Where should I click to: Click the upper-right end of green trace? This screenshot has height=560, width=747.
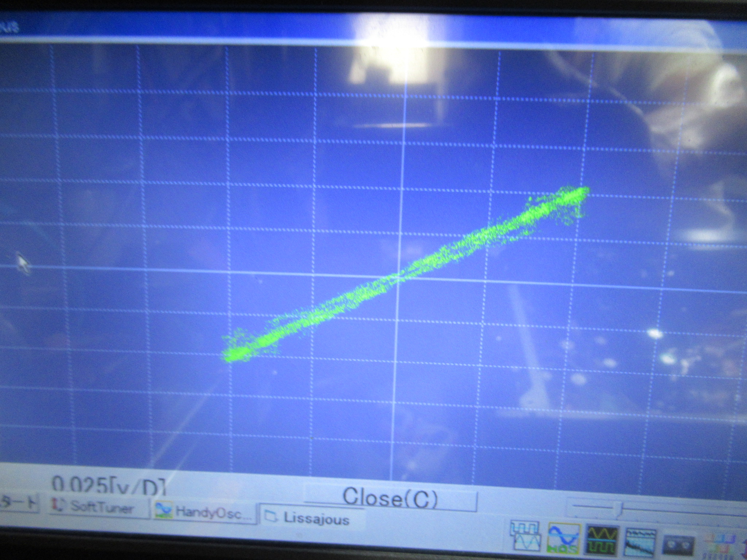[x=584, y=191]
